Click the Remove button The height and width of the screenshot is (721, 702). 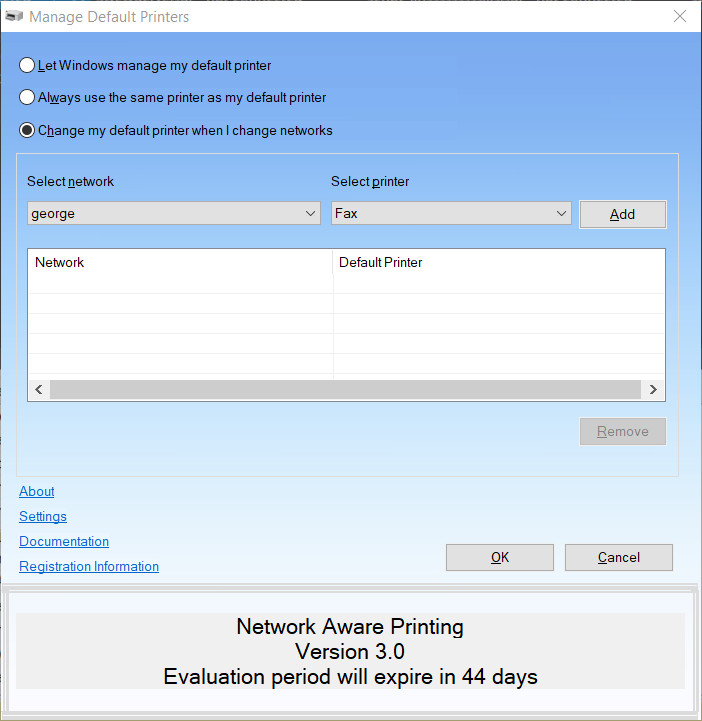click(622, 431)
